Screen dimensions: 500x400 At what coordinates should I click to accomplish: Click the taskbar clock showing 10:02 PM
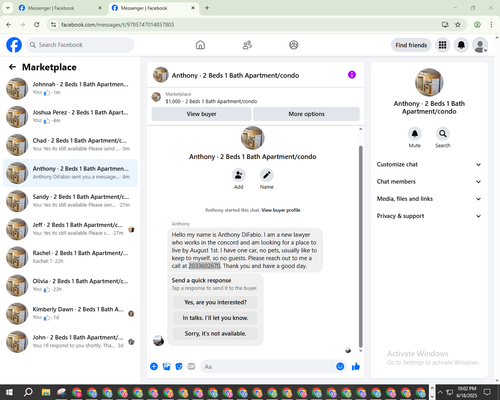(467, 392)
